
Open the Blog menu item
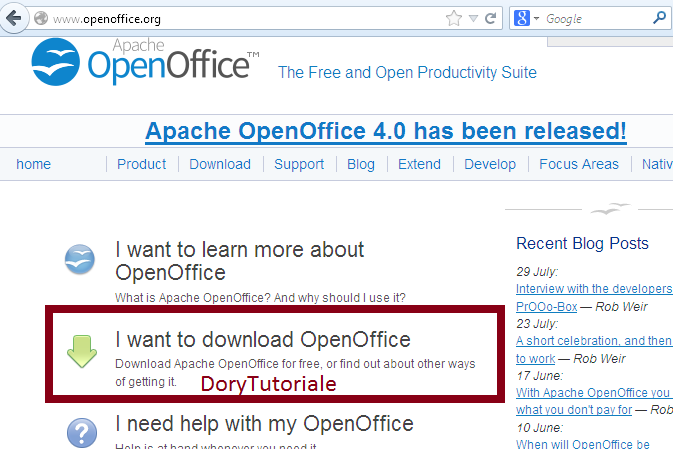click(x=361, y=164)
